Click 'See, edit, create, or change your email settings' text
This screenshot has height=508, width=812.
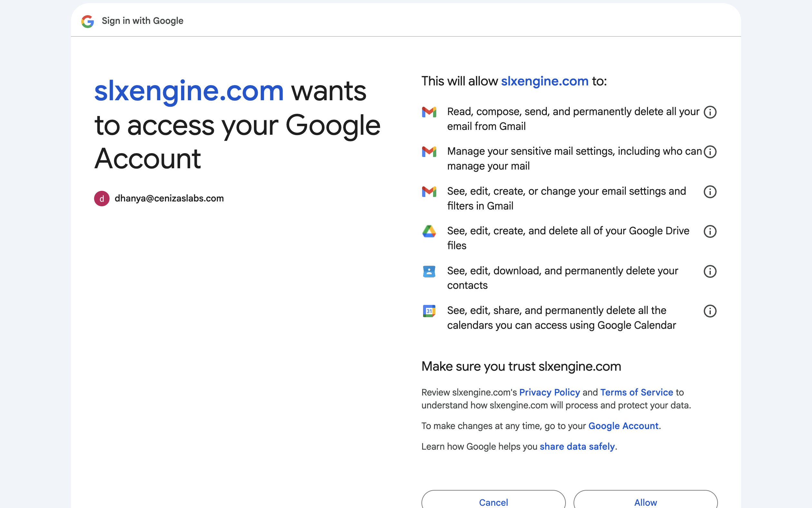(x=566, y=199)
